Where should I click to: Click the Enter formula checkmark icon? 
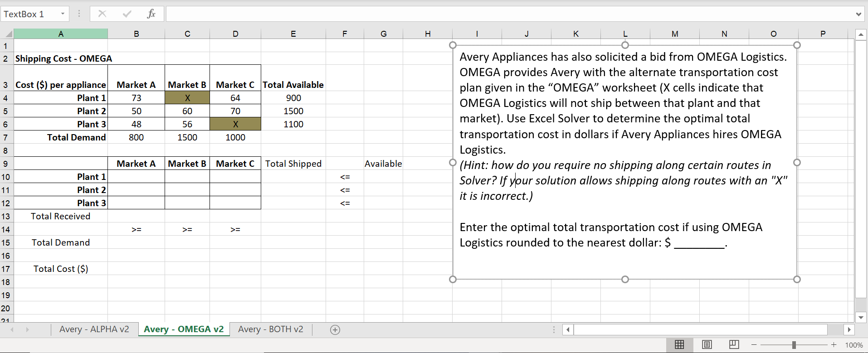pyautogui.click(x=127, y=14)
